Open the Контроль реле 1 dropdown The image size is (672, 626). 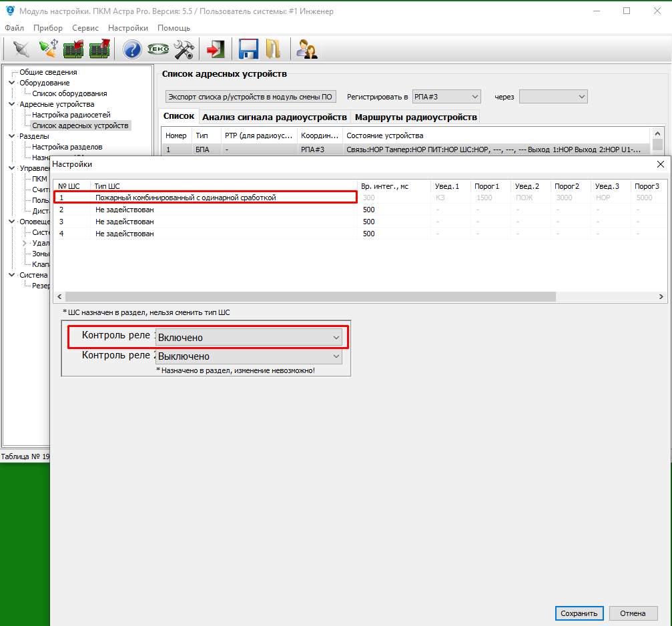[x=248, y=338]
